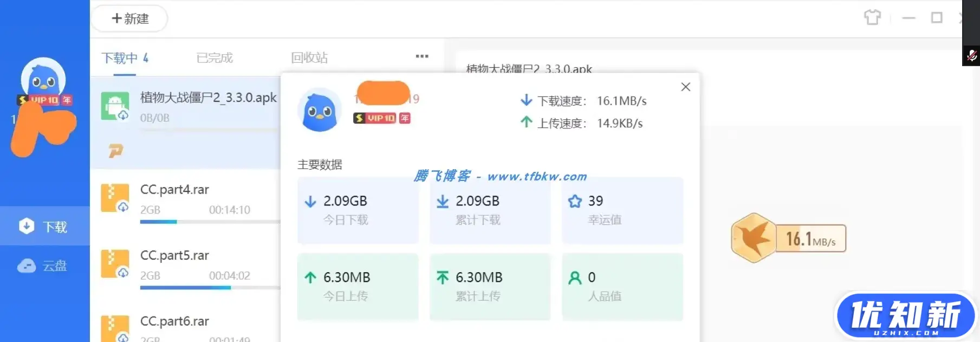
Task: Click the 累计下载 download-to-tray icon
Action: tap(443, 202)
